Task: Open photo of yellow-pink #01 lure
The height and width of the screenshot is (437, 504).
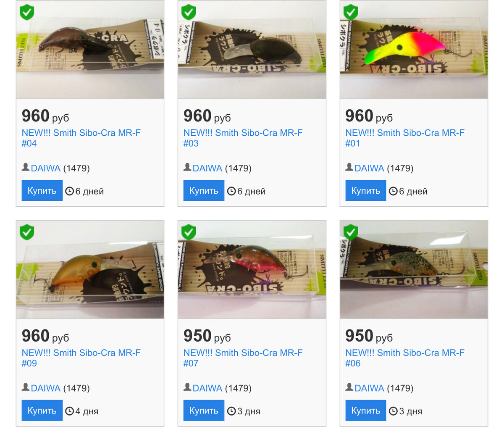Action: tap(414, 50)
